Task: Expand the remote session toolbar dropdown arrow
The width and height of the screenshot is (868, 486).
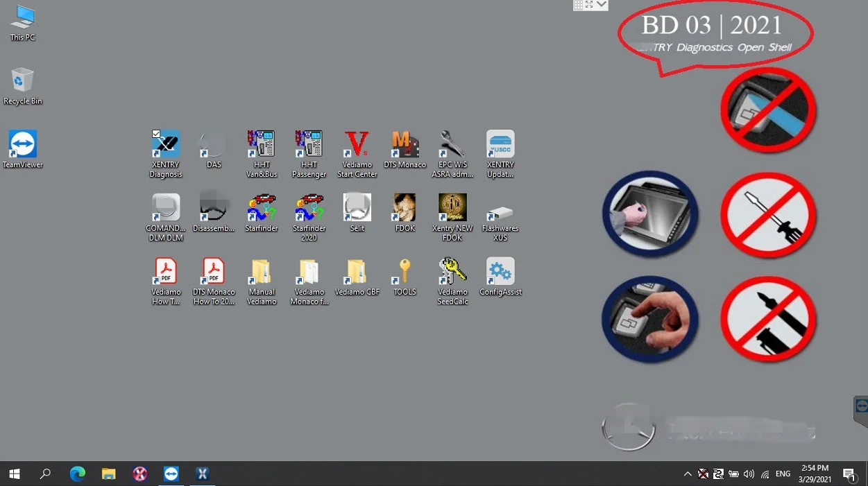Action: 602,5
